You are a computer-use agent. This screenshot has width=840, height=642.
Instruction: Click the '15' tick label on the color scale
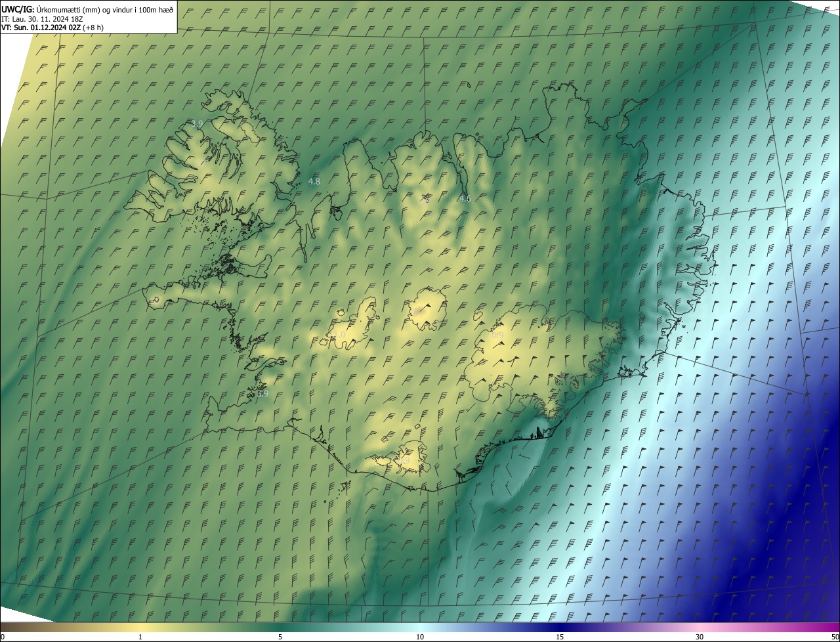pyautogui.click(x=560, y=637)
